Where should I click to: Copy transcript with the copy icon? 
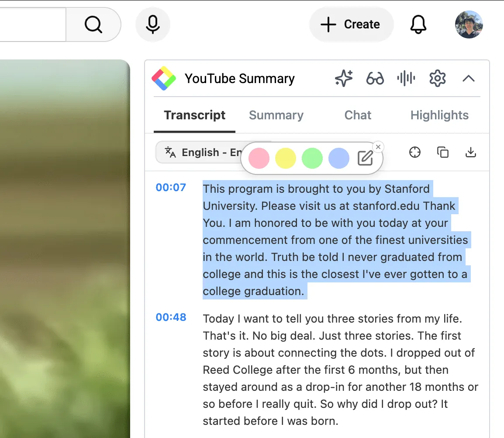click(442, 152)
